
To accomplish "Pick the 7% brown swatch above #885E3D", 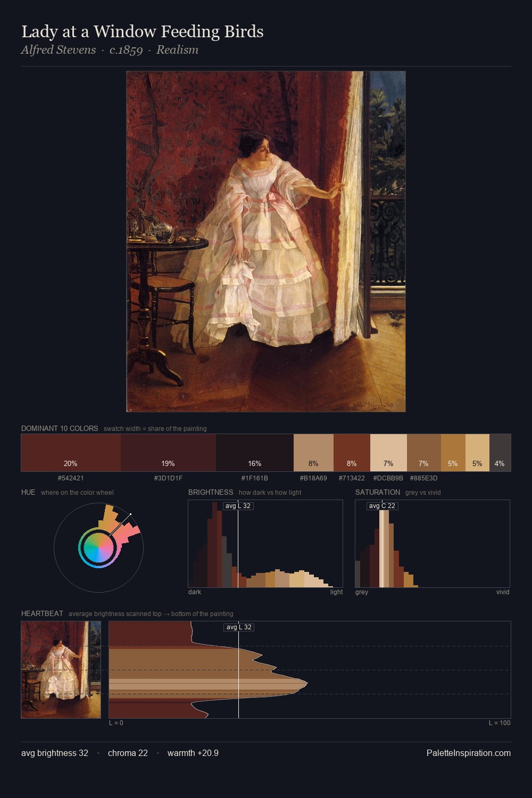I will (423, 453).
